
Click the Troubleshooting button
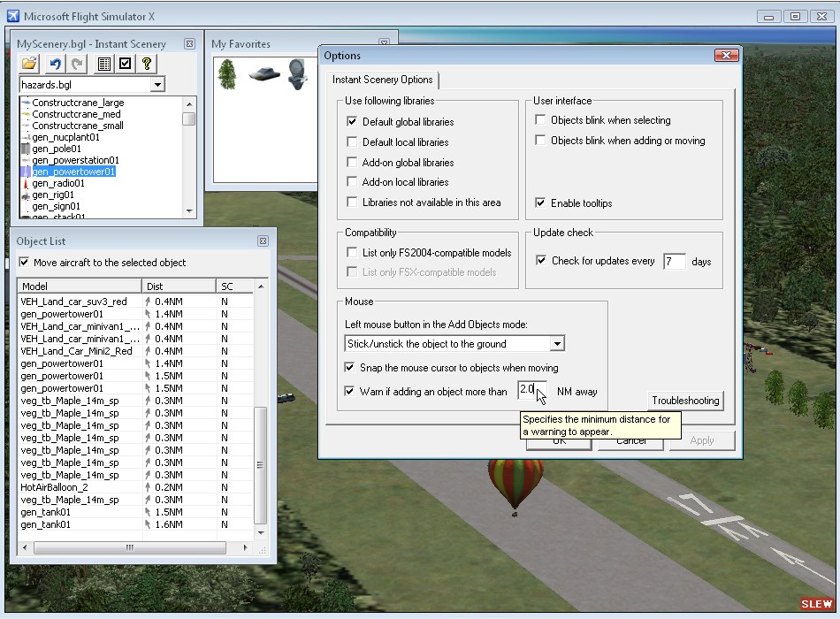click(x=685, y=401)
